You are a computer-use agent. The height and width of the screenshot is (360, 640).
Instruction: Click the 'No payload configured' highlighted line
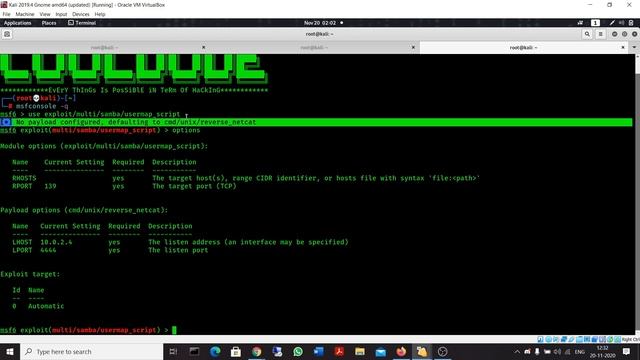tap(316, 122)
